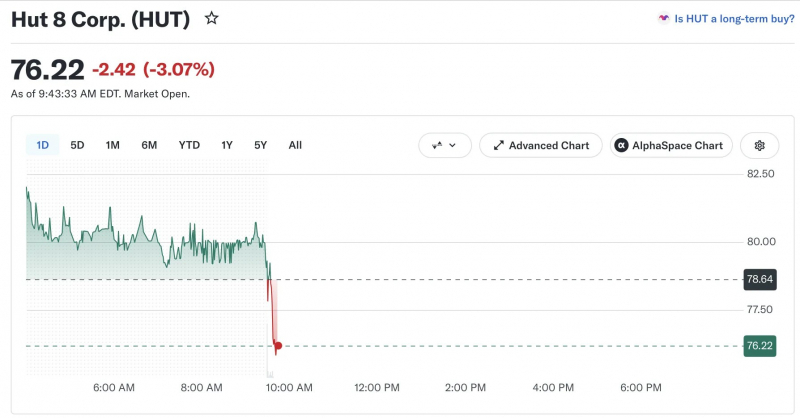Show the YTD chart range
The image size is (800, 418).
click(x=189, y=145)
